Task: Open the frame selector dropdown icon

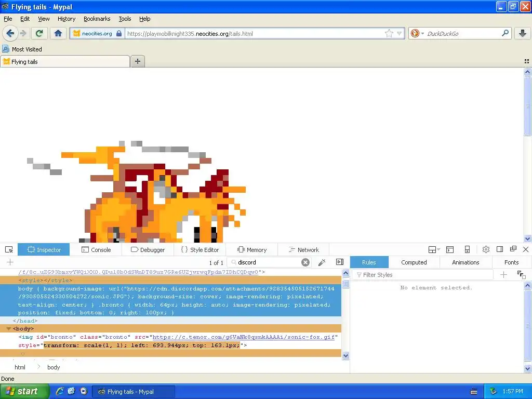Action: tap(434, 250)
